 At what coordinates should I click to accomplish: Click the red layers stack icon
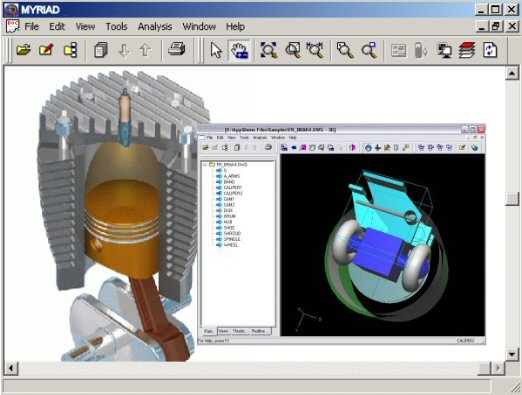click(x=467, y=50)
